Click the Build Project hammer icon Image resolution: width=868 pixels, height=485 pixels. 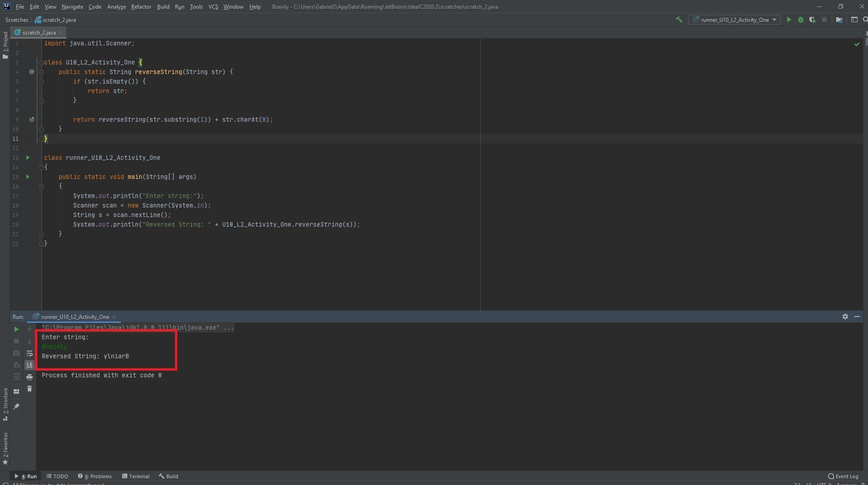pyautogui.click(x=679, y=20)
